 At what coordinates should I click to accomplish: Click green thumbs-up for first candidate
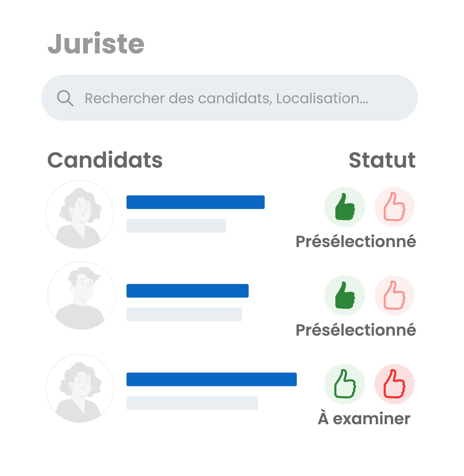pos(345,207)
